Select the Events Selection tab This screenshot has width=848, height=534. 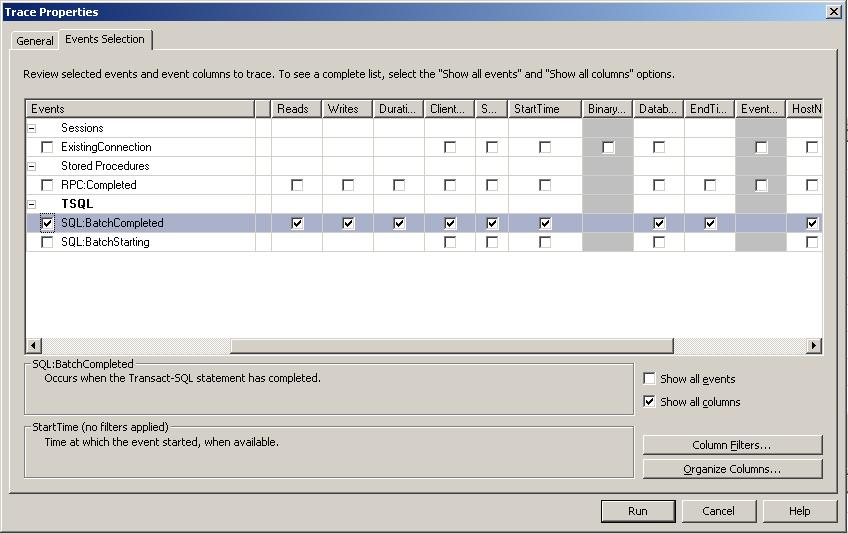click(105, 39)
